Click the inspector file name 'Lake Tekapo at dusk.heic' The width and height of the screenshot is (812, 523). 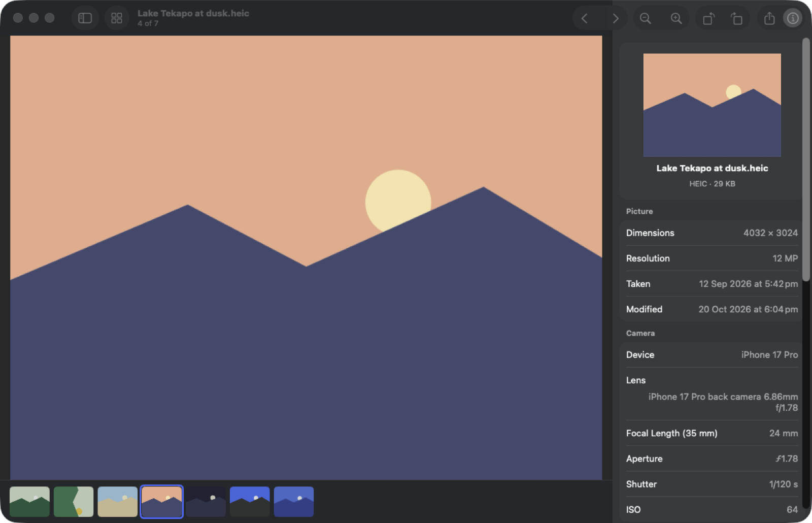pos(712,168)
